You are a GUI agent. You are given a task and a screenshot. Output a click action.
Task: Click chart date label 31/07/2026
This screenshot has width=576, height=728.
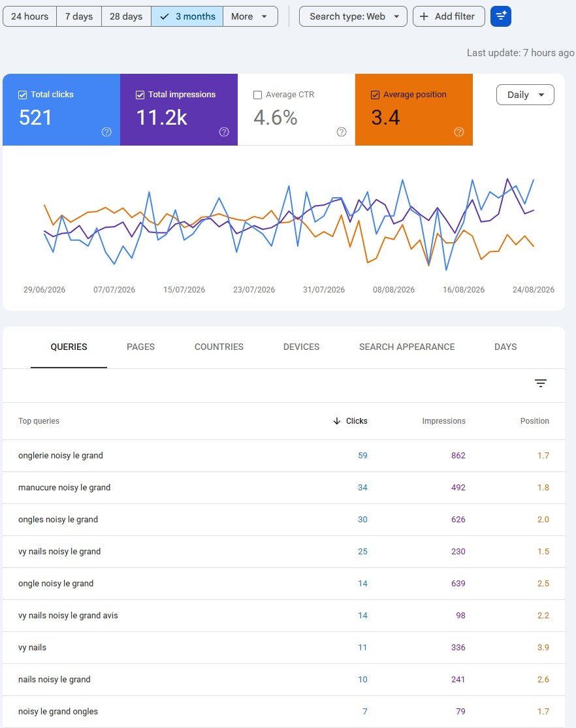click(x=324, y=290)
